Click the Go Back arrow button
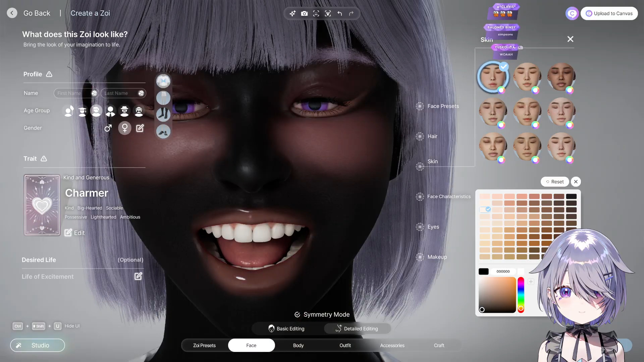644x362 pixels. coord(12,13)
